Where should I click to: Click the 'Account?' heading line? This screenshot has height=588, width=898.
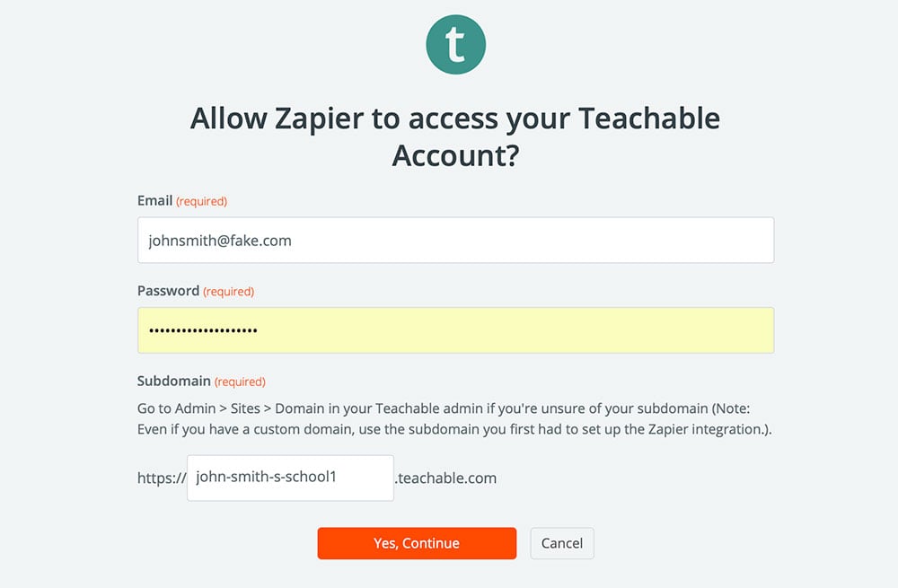tap(455, 155)
